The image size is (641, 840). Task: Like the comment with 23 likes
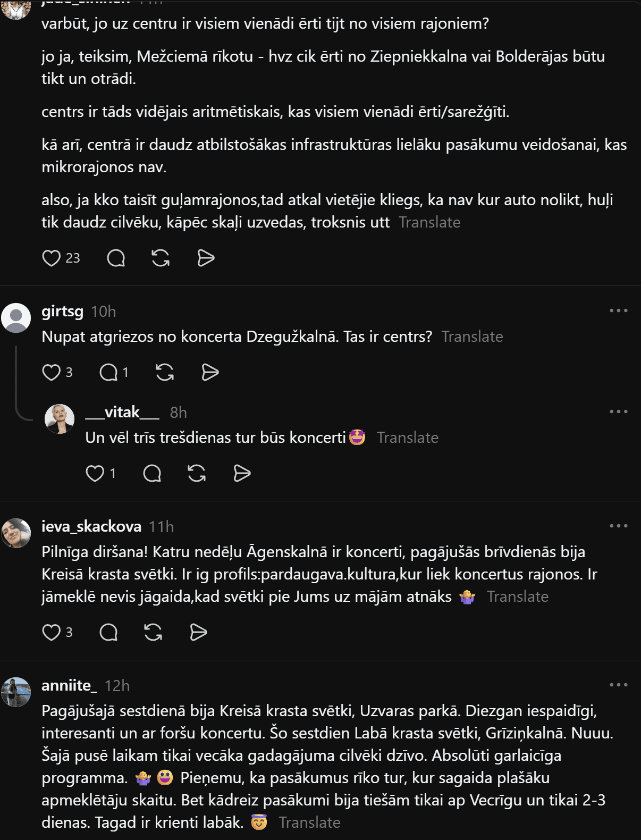(51, 258)
